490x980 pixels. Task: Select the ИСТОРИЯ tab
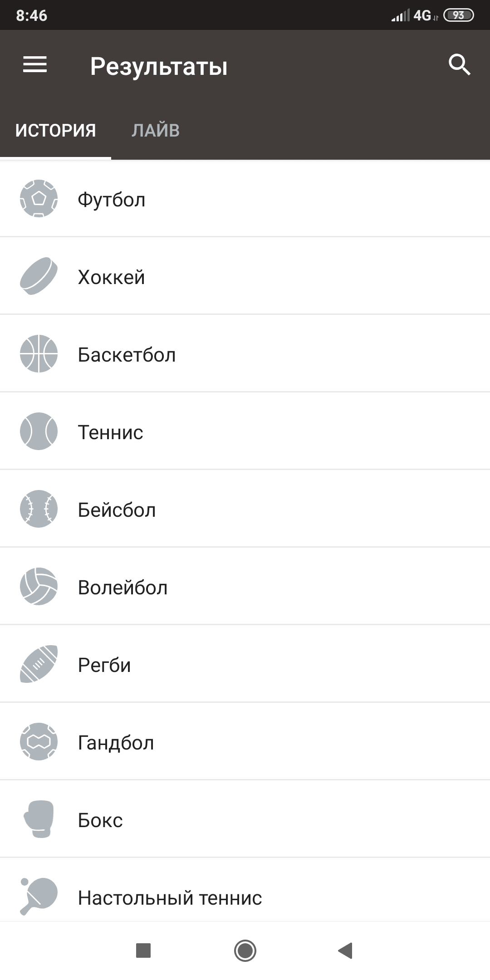click(55, 131)
